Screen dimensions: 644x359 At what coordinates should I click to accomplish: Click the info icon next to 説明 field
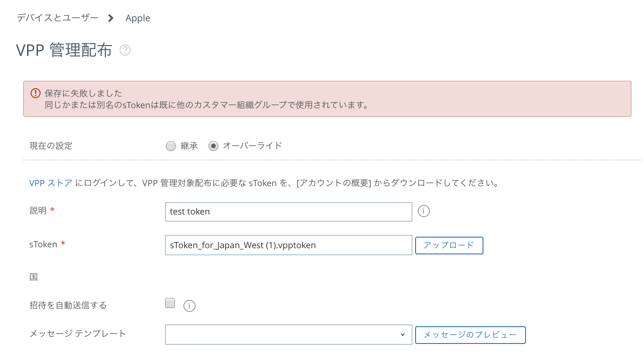[x=424, y=211]
